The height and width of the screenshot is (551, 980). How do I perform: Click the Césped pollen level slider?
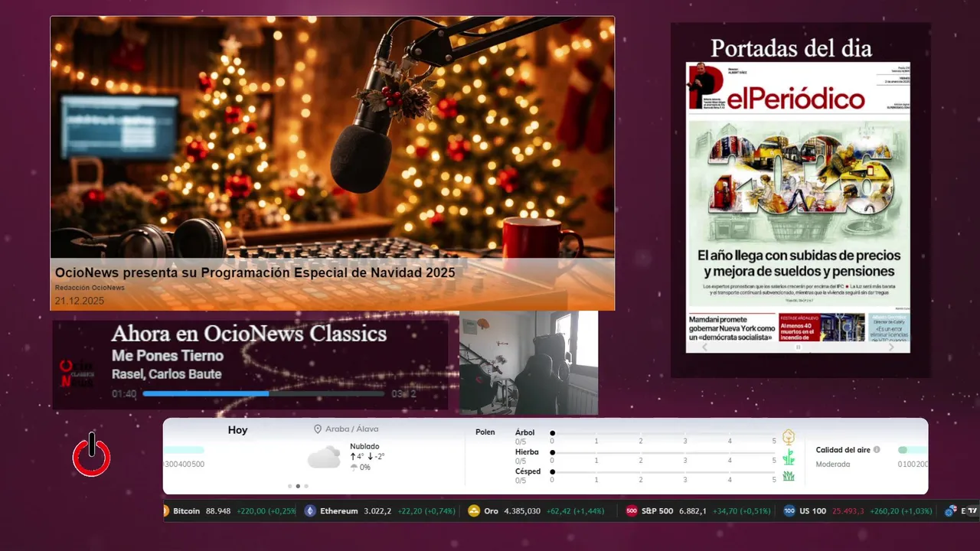[x=663, y=472]
